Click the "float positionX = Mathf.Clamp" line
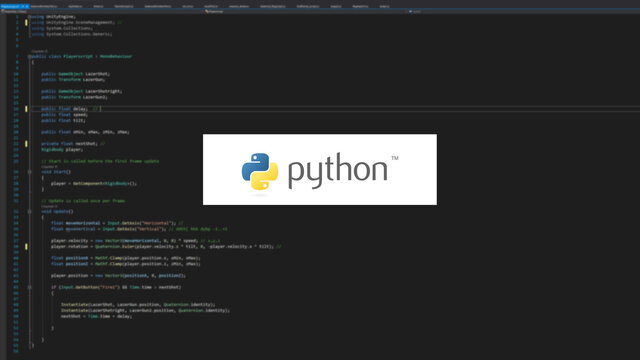 126,258
